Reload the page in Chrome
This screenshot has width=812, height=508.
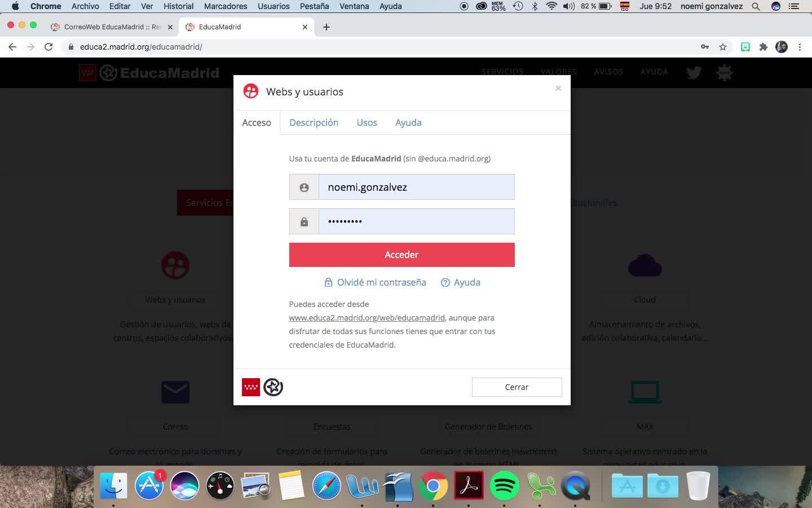coord(48,47)
